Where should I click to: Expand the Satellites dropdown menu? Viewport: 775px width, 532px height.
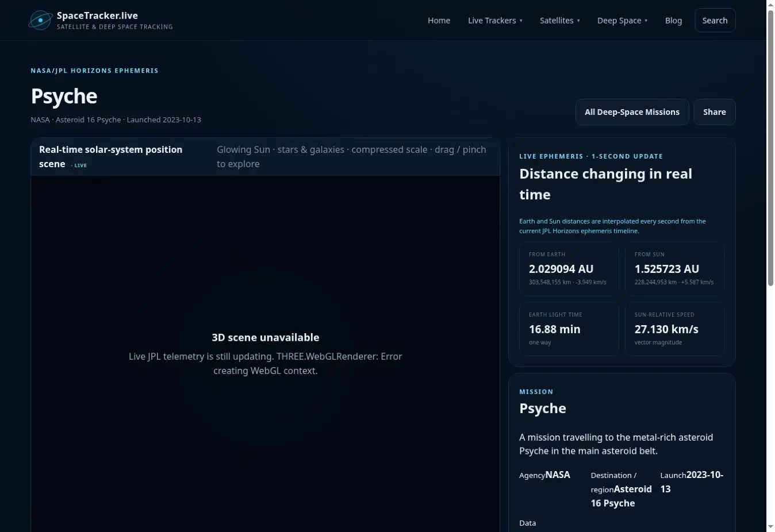pyautogui.click(x=559, y=21)
